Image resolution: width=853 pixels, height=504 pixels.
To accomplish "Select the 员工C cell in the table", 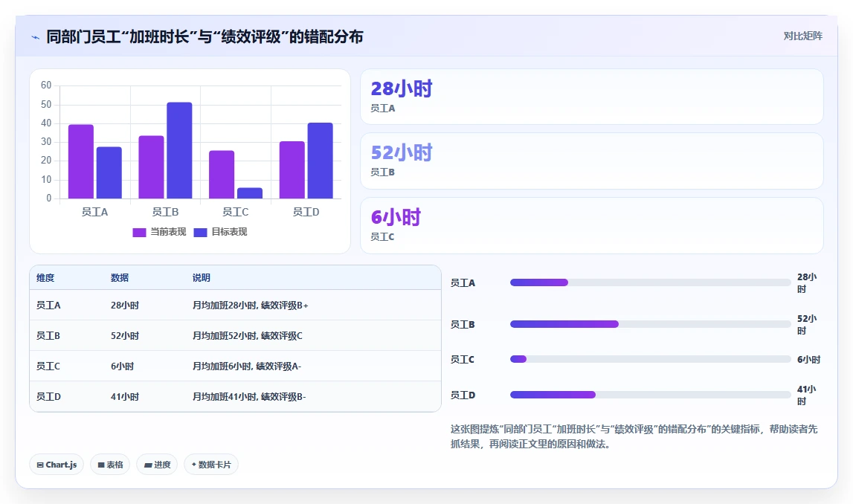I will pos(48,366).
